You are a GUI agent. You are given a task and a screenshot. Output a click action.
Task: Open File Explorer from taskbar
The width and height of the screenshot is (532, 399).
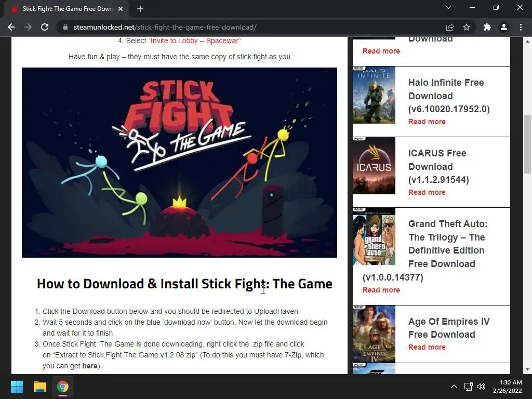click(39, 387)
